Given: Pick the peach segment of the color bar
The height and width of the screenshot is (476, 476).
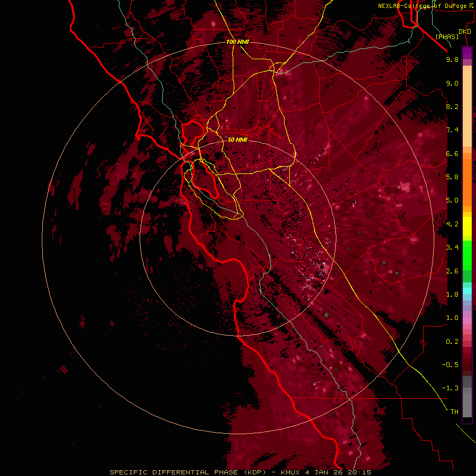Looking at the screenshot, I should (467, 108).
